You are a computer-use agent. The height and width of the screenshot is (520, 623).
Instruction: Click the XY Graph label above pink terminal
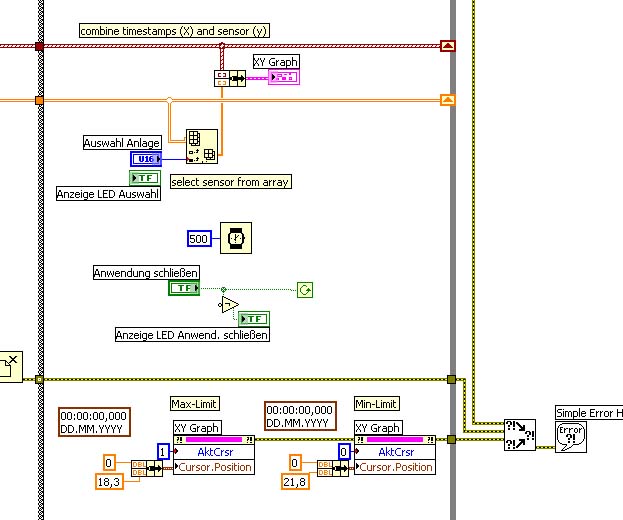click(276, 62)
